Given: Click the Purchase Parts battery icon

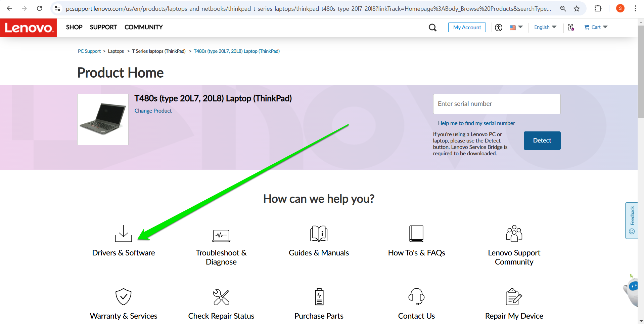Looking at the screenshot, I should click(x=319, y=296).
